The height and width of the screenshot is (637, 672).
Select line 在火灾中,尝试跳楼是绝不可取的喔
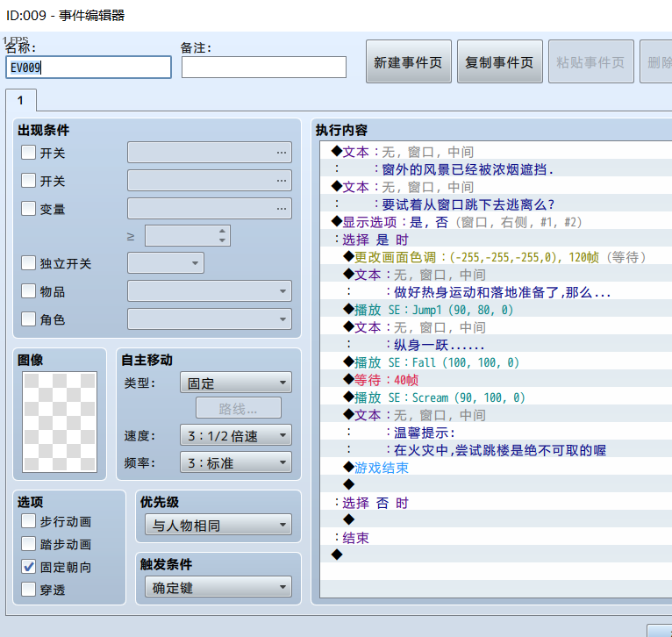(x=496, y=450)
